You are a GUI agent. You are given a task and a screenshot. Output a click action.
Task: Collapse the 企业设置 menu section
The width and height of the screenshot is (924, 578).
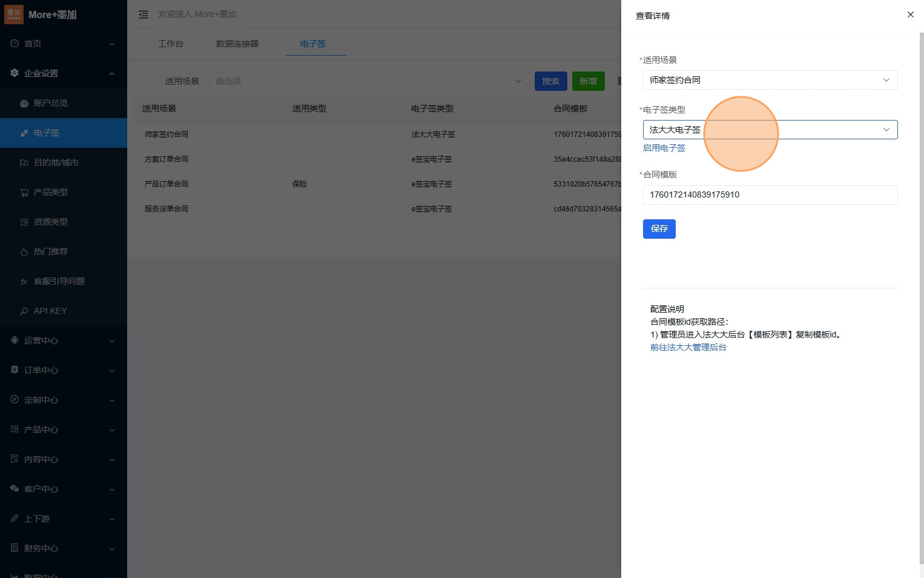pyautogui.click(x=111, y=73)
